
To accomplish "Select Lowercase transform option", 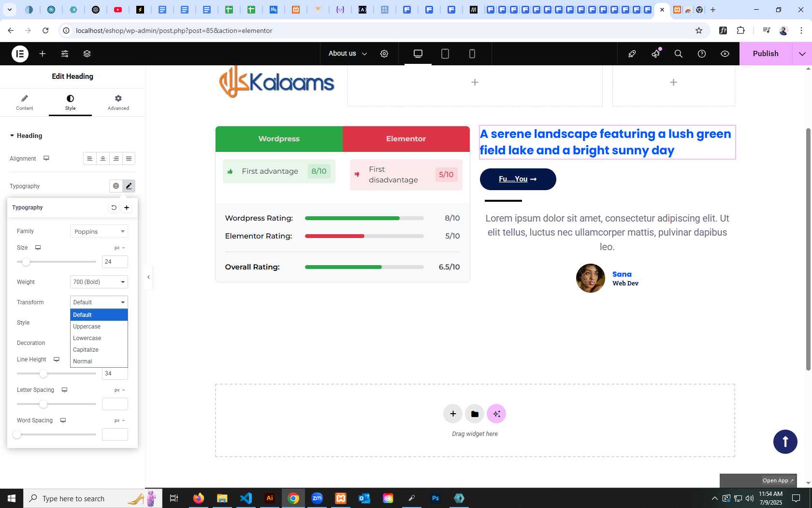I will coord(99,338).
